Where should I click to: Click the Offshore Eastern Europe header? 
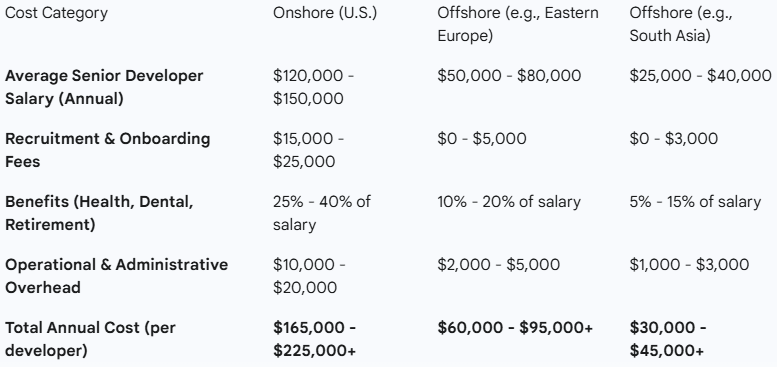[518, 24]
